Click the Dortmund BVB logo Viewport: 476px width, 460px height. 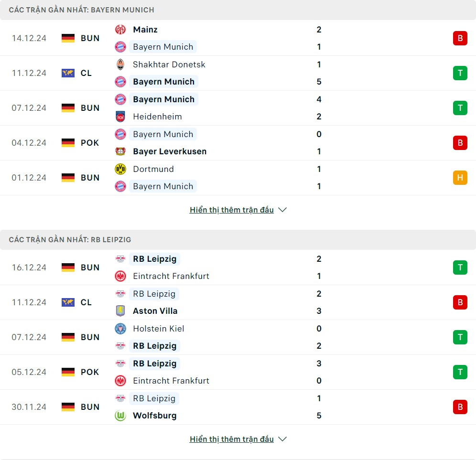120,169
